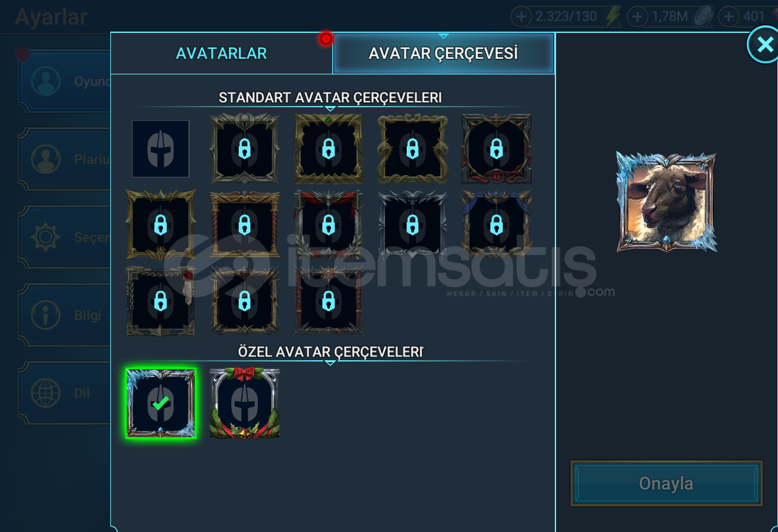
Task: Close the avatar dialog with the X
Action: [x=763, y=45]
